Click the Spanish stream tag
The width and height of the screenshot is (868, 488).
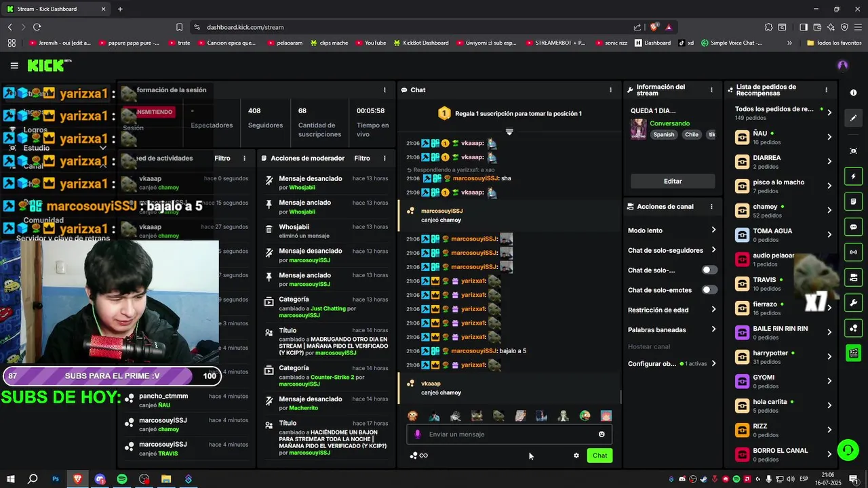(664, 134)
